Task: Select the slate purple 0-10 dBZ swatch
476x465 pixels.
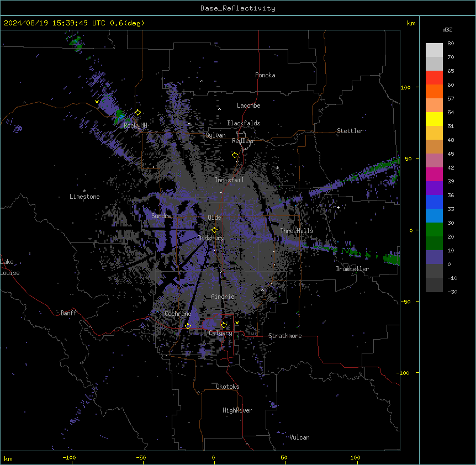Action: [x=434, y=257]
